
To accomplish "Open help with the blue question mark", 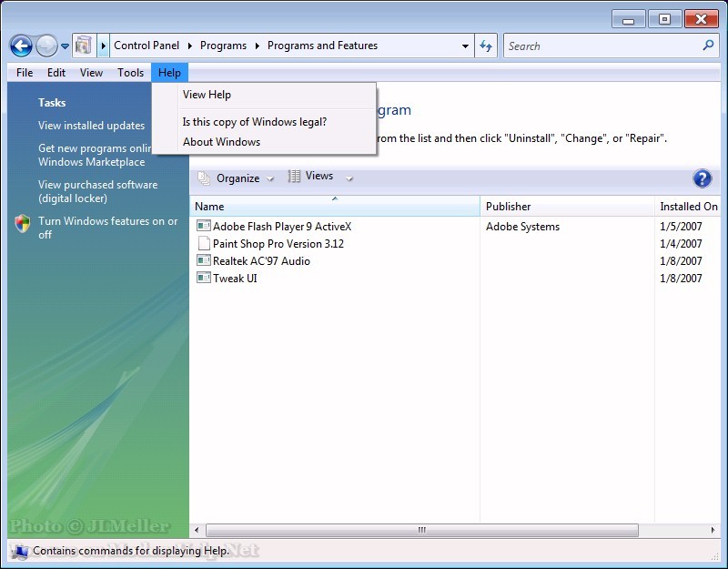I will coord(702,178).
